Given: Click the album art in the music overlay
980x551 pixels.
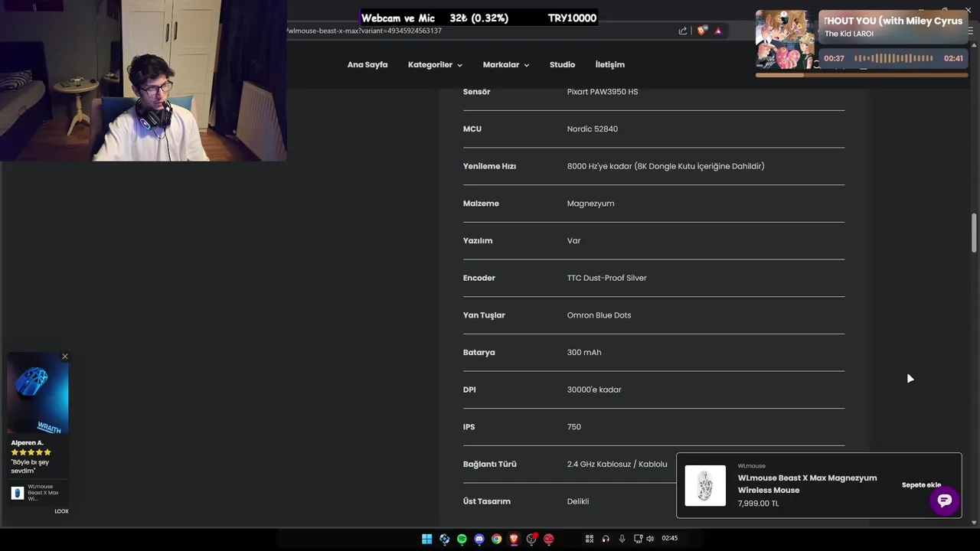Looking at the screenshot, I should tap(785, 39).
